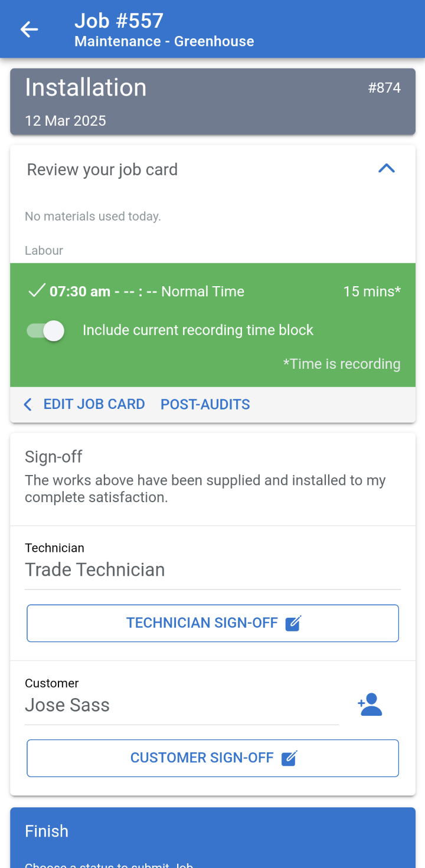Click the job number #874 label

[384, 88]
